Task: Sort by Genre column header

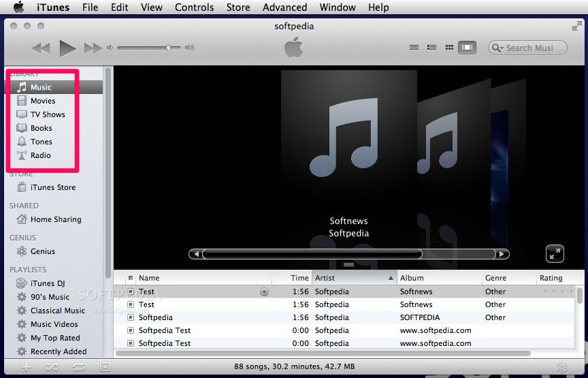Action: pos(510,278)
